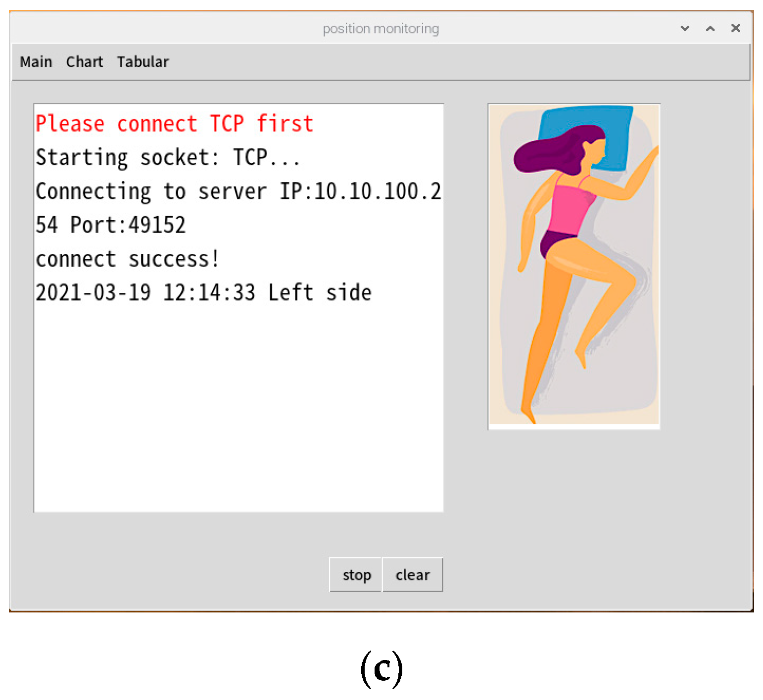Clear the log with the clear button

pyautogui.click(x=412, y=575)
